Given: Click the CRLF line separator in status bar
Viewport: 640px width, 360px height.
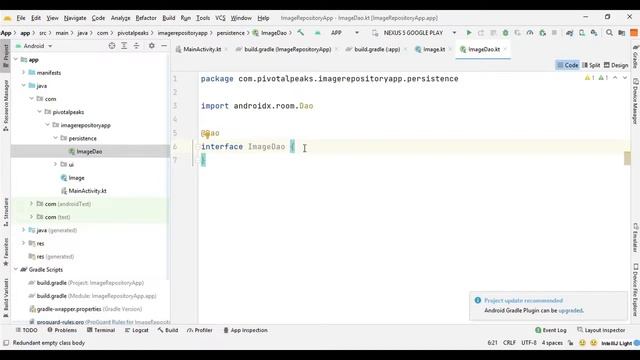Looking at the screenshot, I should tap(509, 343).
